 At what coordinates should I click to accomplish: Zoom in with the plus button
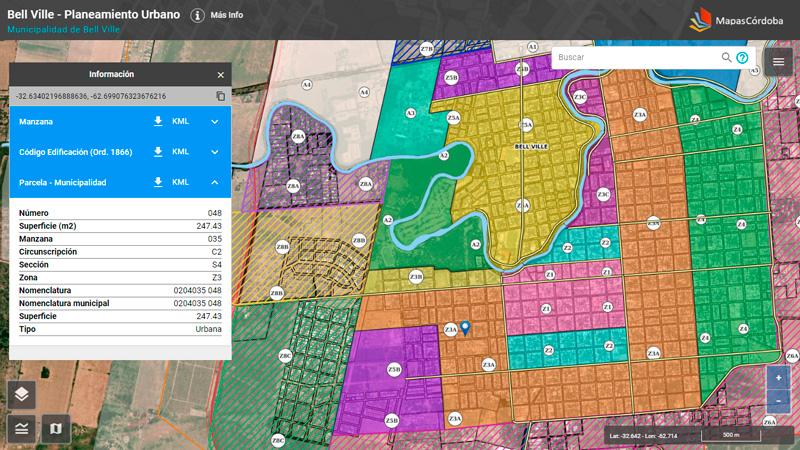(778, 378)
